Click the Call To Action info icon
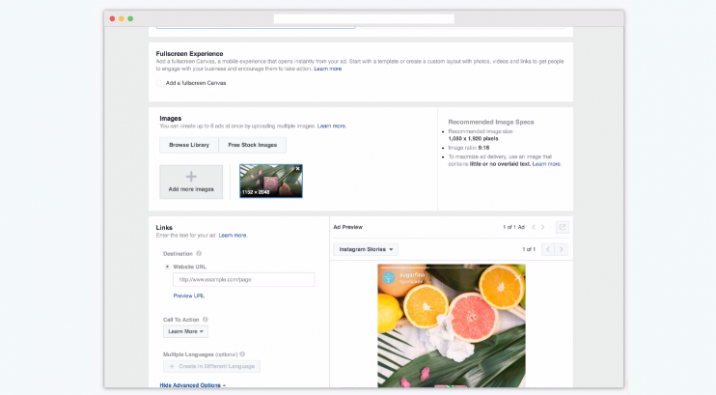Viewport: 716px width, 395px height. [x=205, y=320]
